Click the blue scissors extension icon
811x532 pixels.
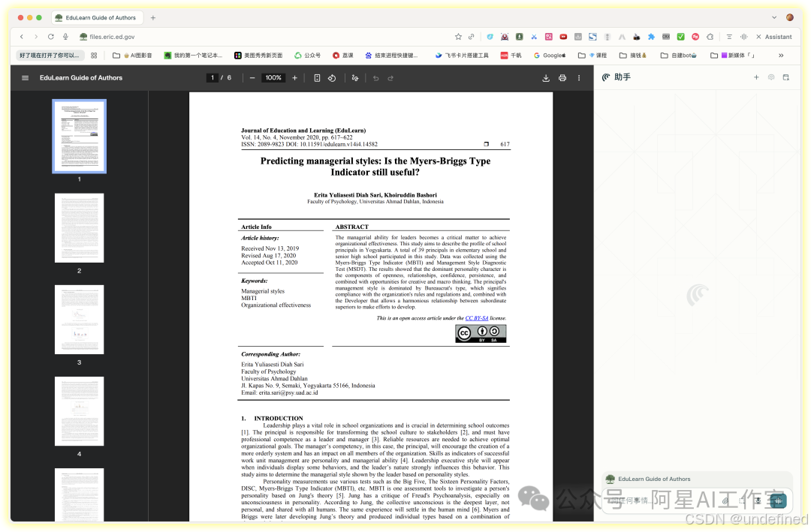(x=534, y=37)
